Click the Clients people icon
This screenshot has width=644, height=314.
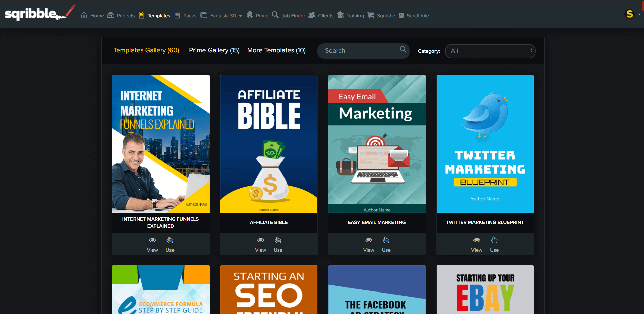tap(312, 15)
